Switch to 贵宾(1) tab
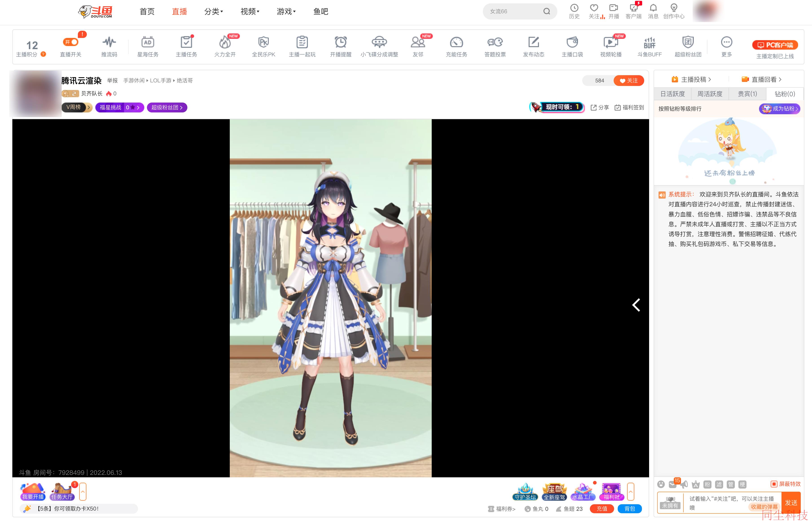 (747, 94)
